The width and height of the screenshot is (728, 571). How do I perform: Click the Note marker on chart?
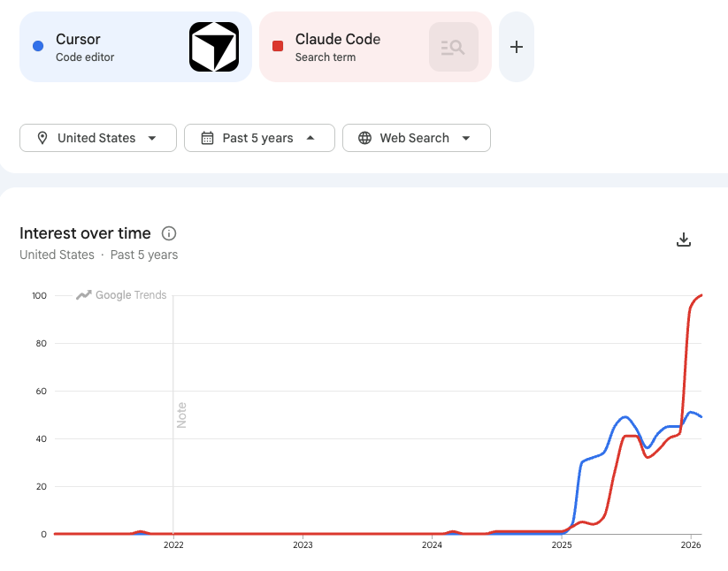(181, 415)
